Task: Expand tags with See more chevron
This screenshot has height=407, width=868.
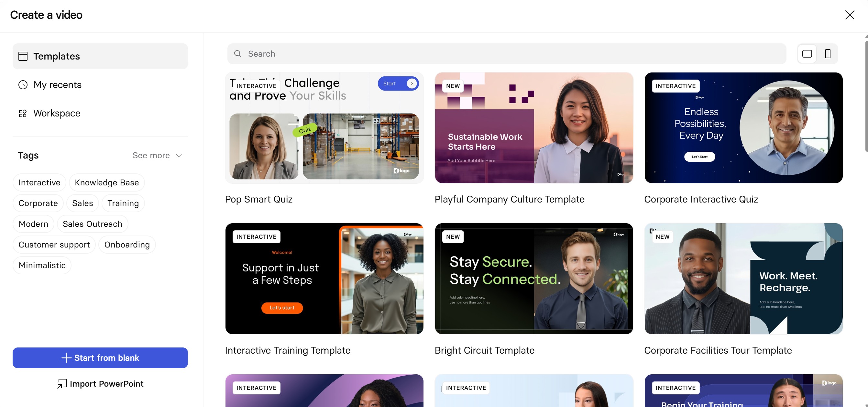Action: 179,155
